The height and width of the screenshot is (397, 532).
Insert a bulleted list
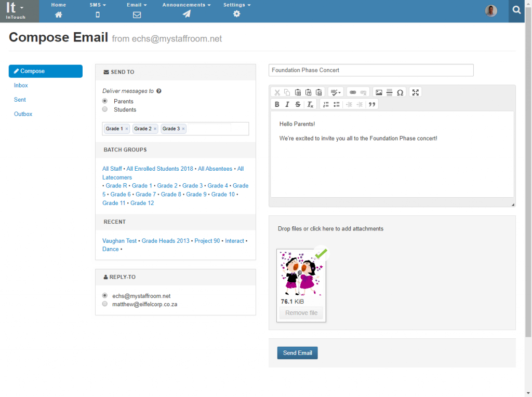[x=336, y=104]
